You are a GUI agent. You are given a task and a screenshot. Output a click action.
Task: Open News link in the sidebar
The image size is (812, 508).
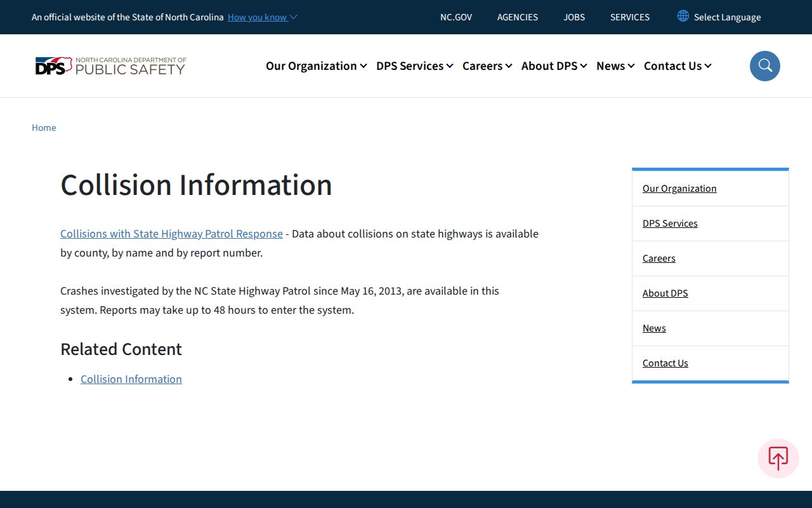click(654, 328)
